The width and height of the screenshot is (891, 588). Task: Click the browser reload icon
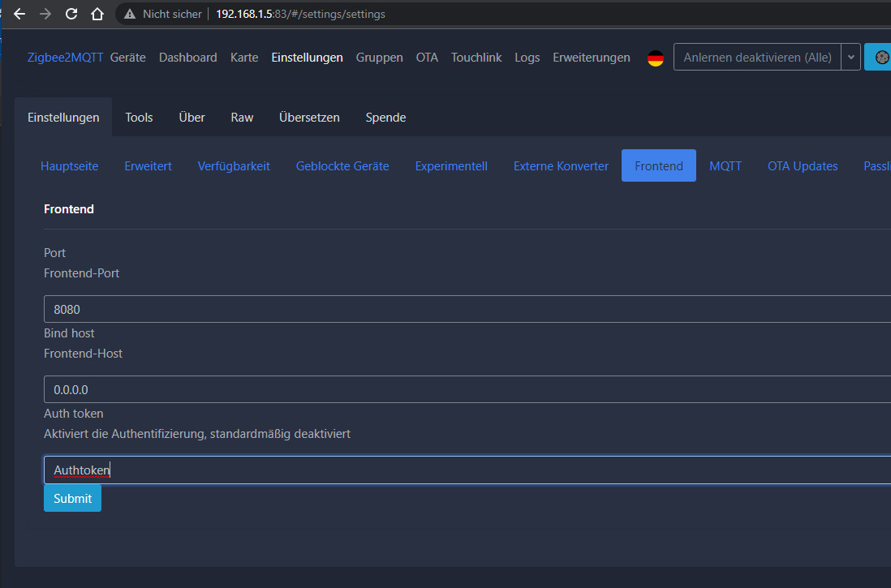(71, 14)
